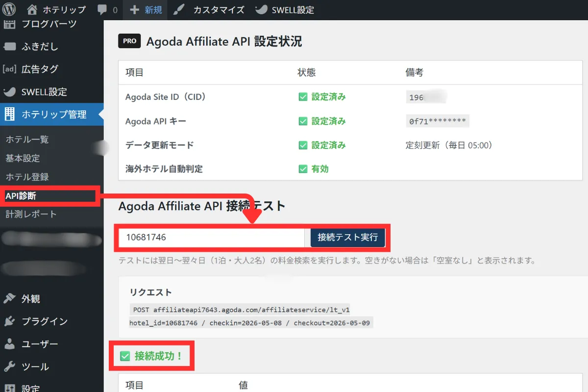The image size is (588, 392).
Task: Click the 状態 column header
Action: coord(307,73)
